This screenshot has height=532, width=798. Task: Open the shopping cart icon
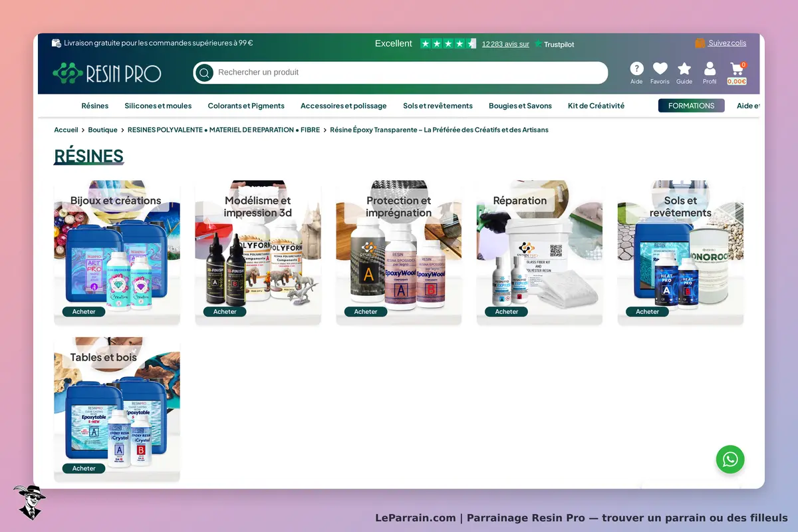(x=736, y=68)
